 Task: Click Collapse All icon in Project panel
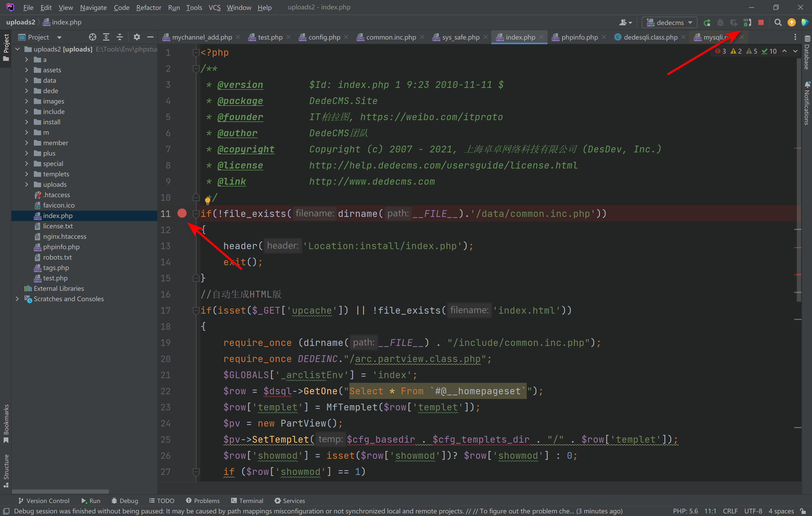click(120, 37)
